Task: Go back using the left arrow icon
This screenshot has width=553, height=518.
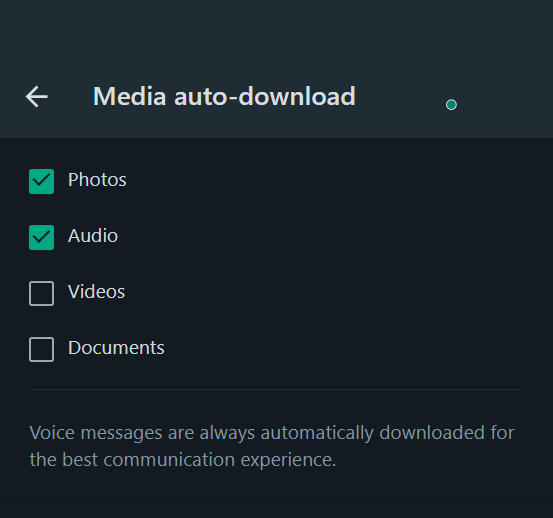Action: [x=37, y=96]
